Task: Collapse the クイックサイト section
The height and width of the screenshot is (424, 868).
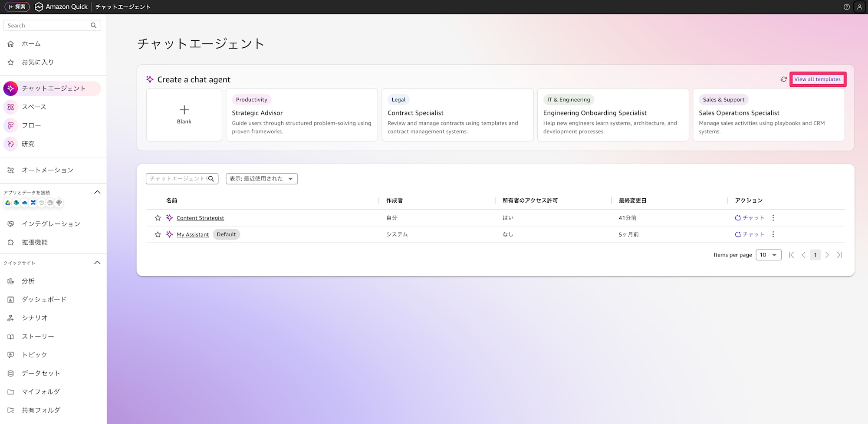Action: click(x=98, y=262)
